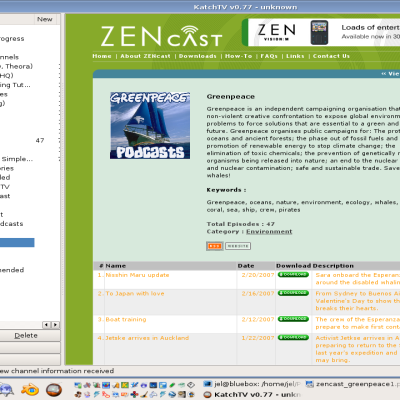The image size is (400, 400).
Task: Click the date 2/16/2007
Action: (x=258, y=293)
